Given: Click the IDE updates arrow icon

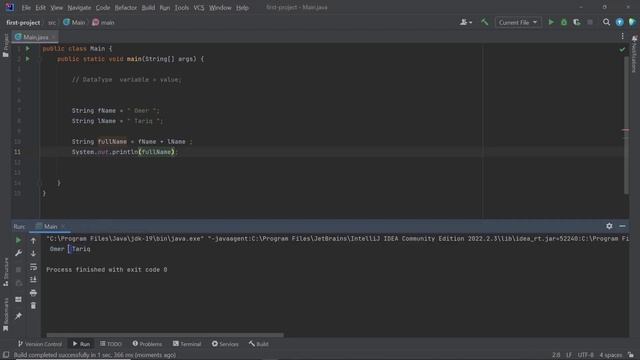Looking at the screenshot, I should click(620, 22).
